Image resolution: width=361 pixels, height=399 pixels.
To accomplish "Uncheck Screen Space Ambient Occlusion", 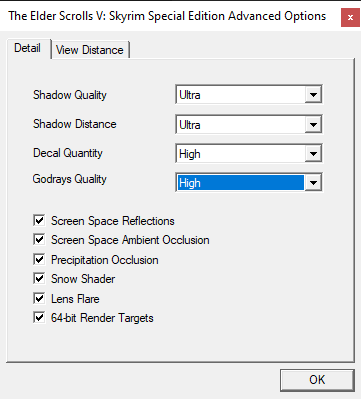I will coord(39,240).
